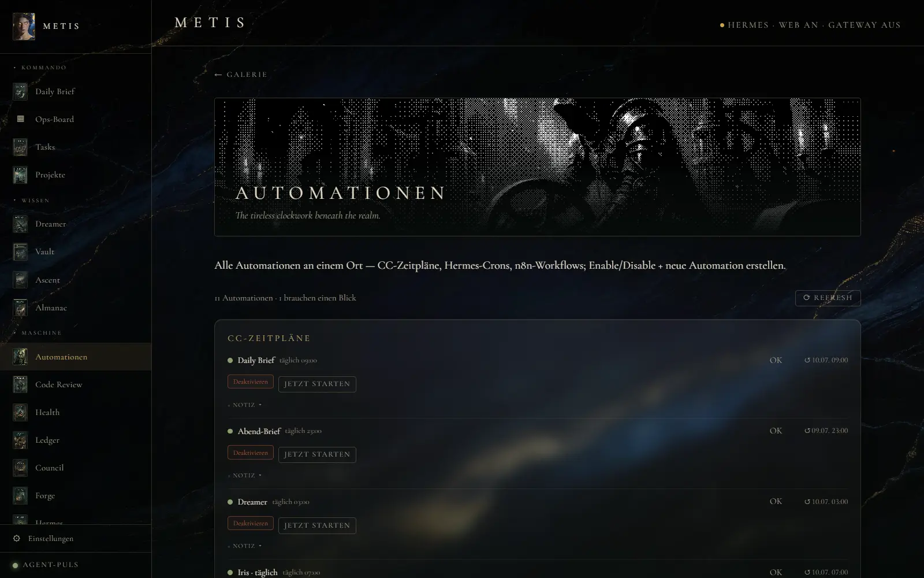Expand Notiz under Dreamer

[x=245, y=546]
